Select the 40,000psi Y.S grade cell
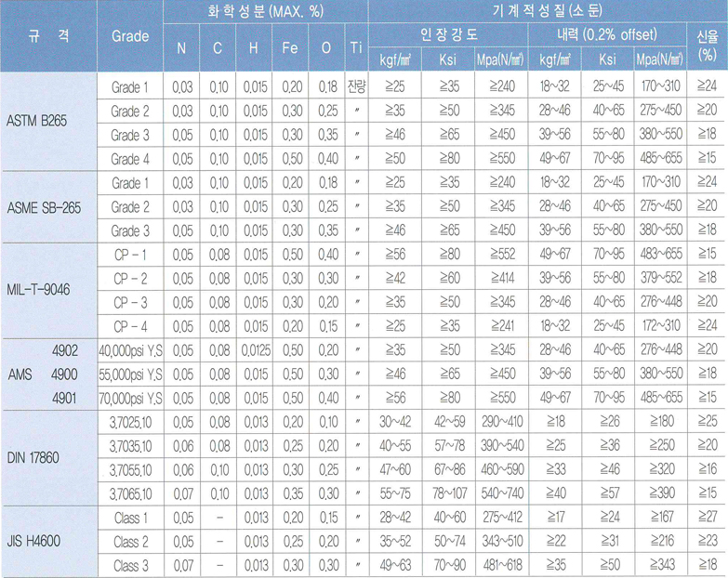Viewport: 728px width, 578px height. pos(130,351)
